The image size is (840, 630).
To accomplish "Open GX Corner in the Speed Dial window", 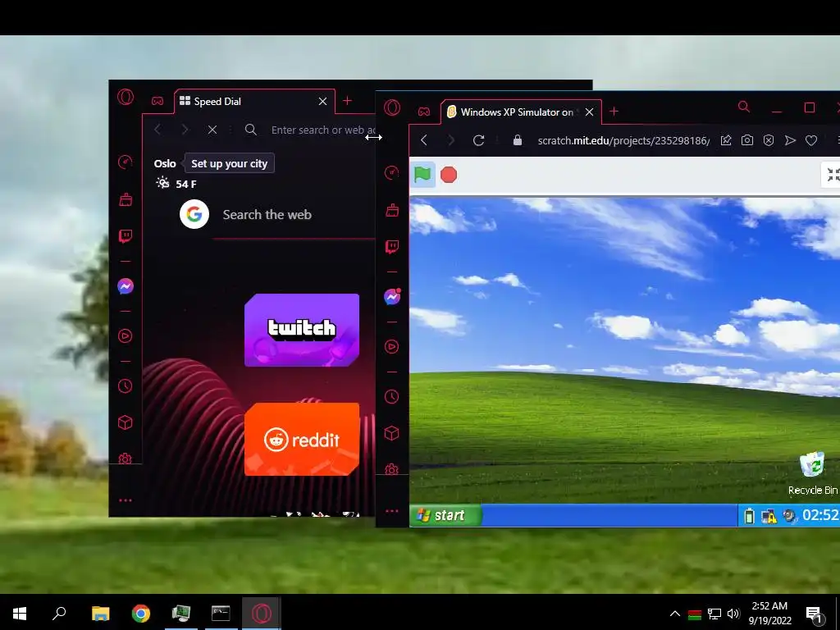I will point(157,101).
